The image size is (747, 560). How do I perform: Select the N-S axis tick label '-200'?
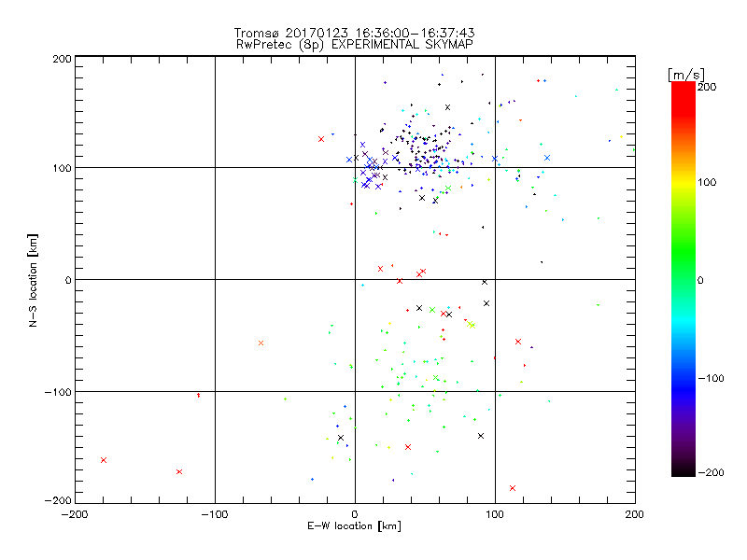point(58,500)
